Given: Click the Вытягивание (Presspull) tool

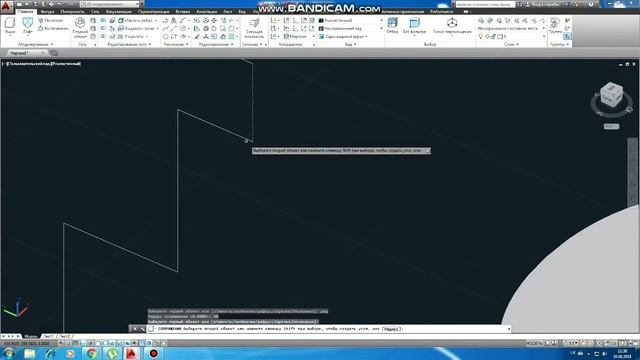Looking at the screenshot, I should point(53,29).
